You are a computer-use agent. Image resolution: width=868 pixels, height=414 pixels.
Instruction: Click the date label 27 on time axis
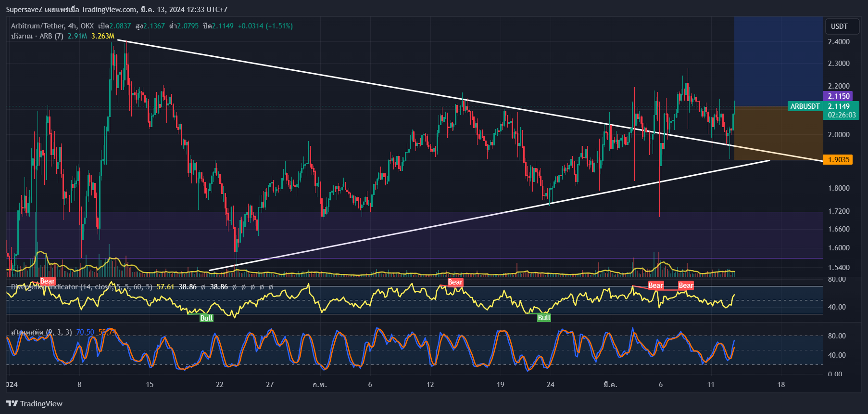[x=270, y=385]
